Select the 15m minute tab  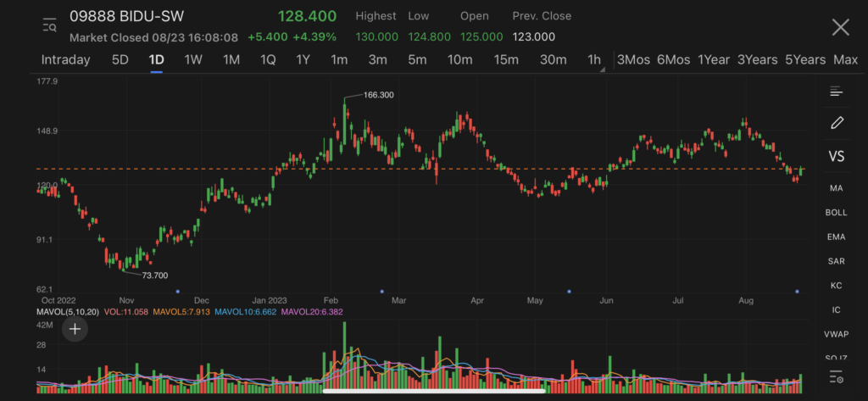pyautogui.click(x=506, y=60)
